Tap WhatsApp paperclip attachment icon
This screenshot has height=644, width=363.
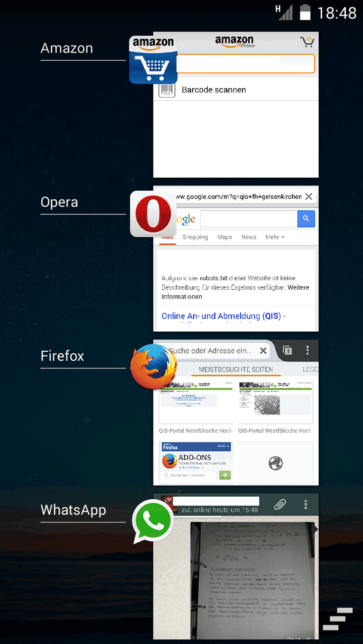click(280, 504)
